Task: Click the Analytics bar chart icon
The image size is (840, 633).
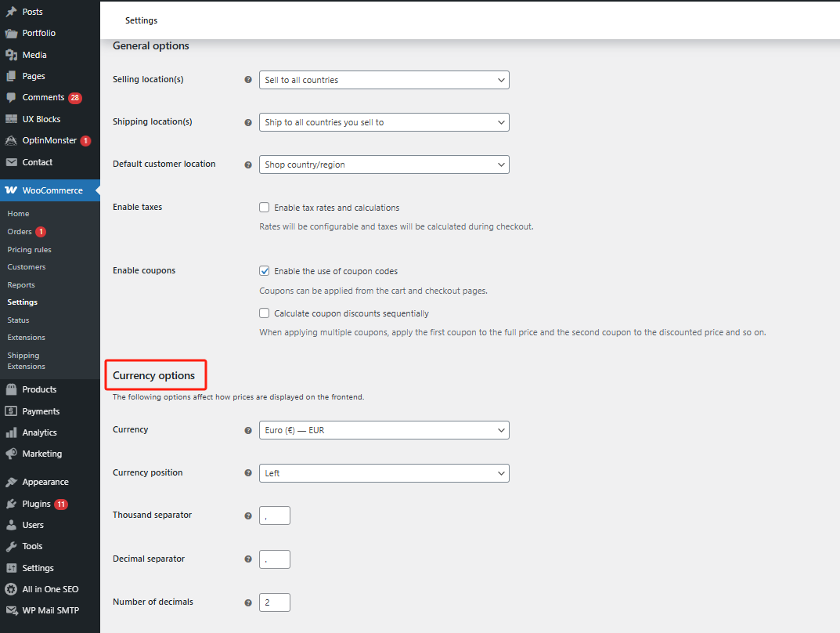Action: pos(11,432)
